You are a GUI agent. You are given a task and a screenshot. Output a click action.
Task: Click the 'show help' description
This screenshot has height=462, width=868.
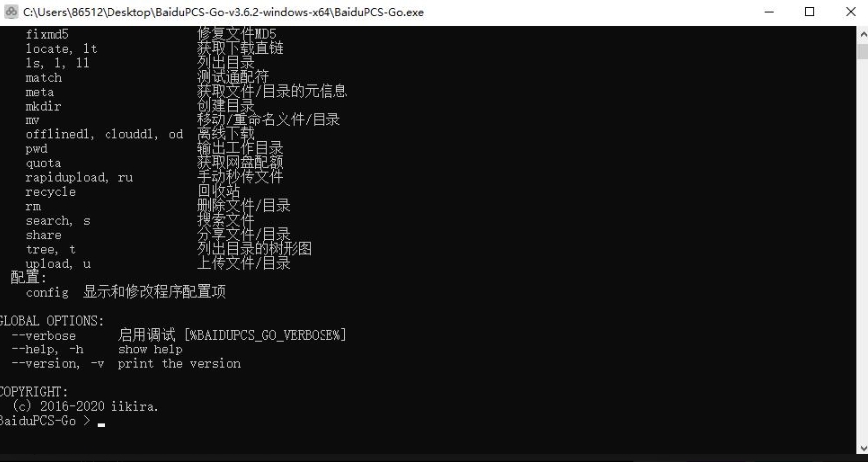[x=150, y=349]
